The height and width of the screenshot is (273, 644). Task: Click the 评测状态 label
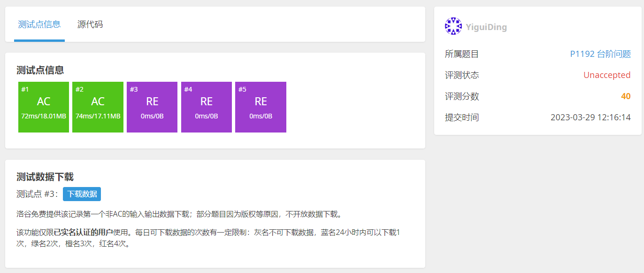(462, 75)
